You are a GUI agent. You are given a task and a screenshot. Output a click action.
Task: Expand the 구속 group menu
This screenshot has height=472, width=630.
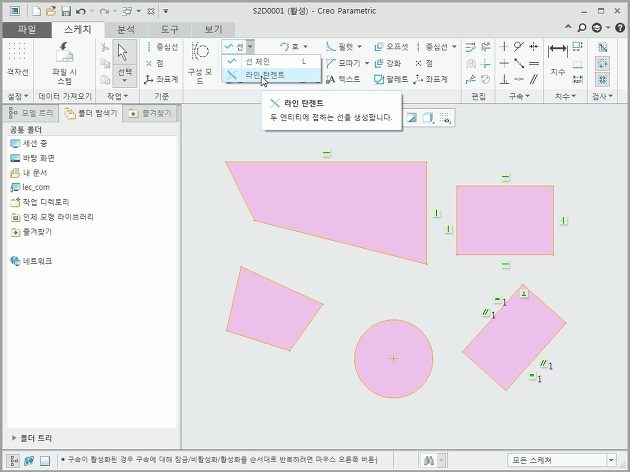(x=519, y=96)
